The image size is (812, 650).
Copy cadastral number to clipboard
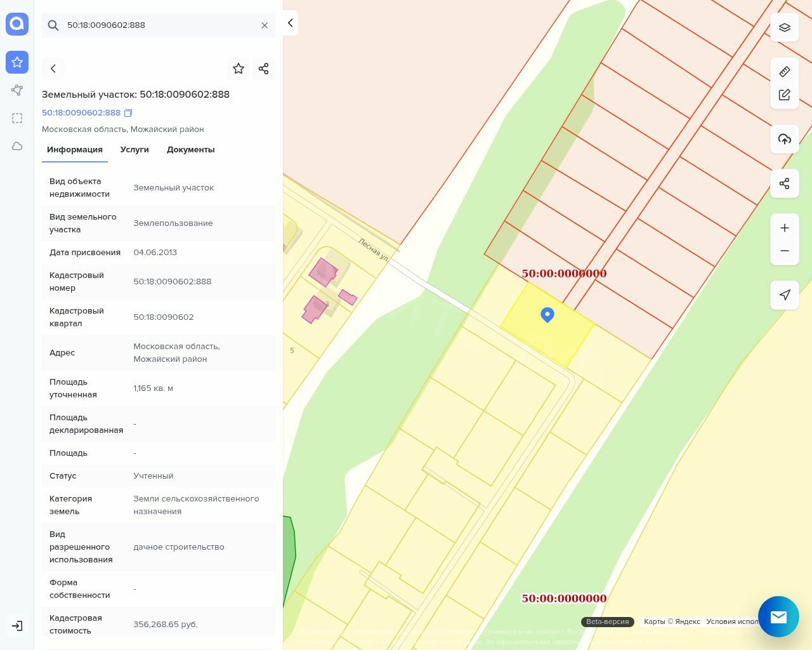pos(128,113)
